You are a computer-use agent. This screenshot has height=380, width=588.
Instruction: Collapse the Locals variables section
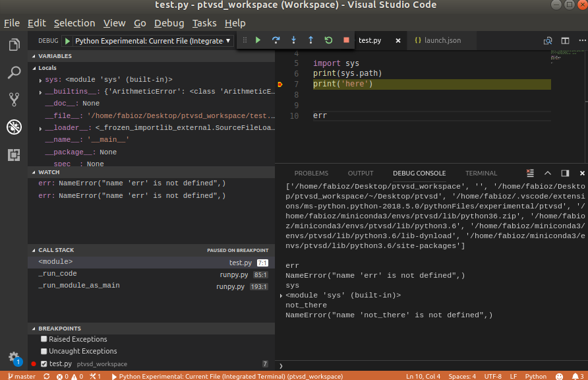(34, 67)
